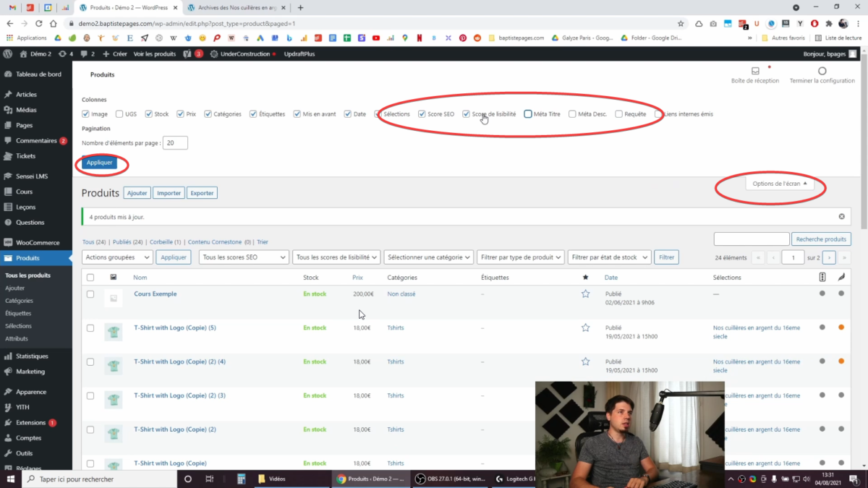This screenshot has height=488, width=868.
Task: Click the product search input field
Action: coord(751,239)
